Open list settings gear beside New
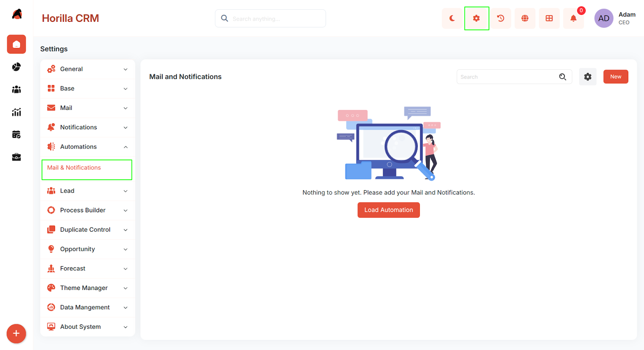Image resolution: width=644 pixels, height=350 pixels. pos(588,77)
